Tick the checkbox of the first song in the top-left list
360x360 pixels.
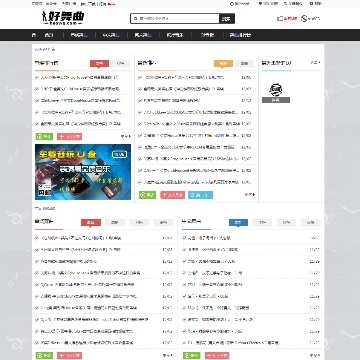[37, 77]
